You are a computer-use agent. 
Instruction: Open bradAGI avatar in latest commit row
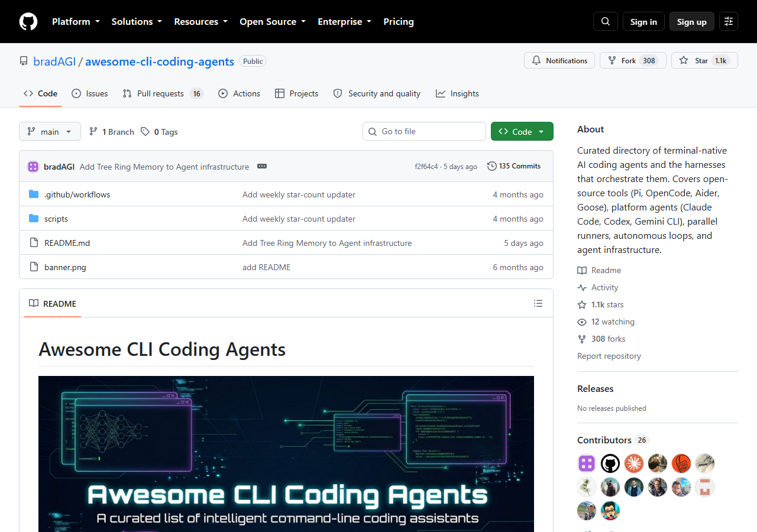[33, 167]
